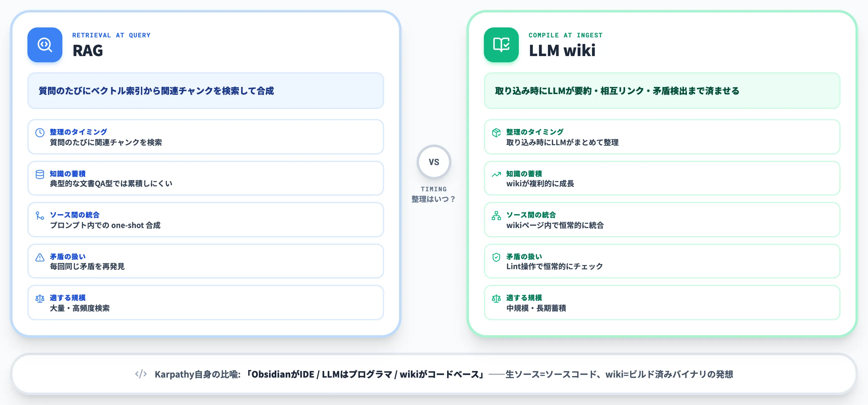Click text 取り込み時にLLMがまとめて整理

coord(562,142)
